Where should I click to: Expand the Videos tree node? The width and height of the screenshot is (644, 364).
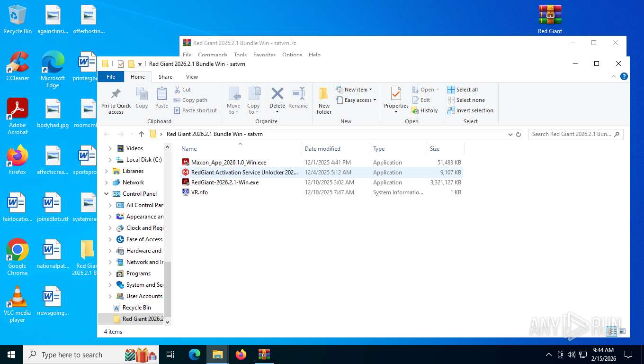point(110,148)
